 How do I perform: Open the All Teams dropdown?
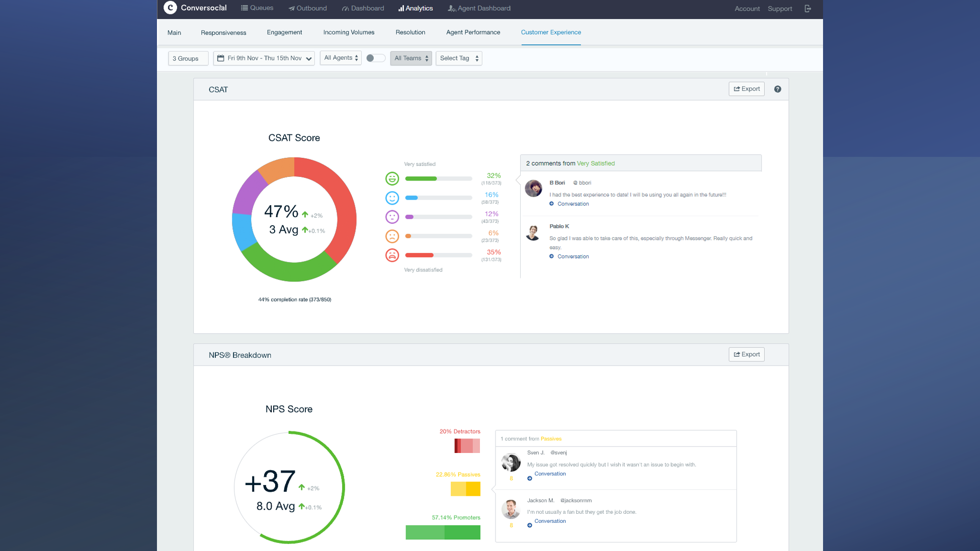411,58
